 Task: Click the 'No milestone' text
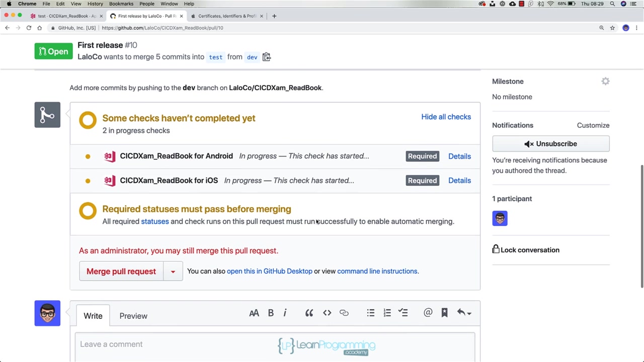pos(512,97)
